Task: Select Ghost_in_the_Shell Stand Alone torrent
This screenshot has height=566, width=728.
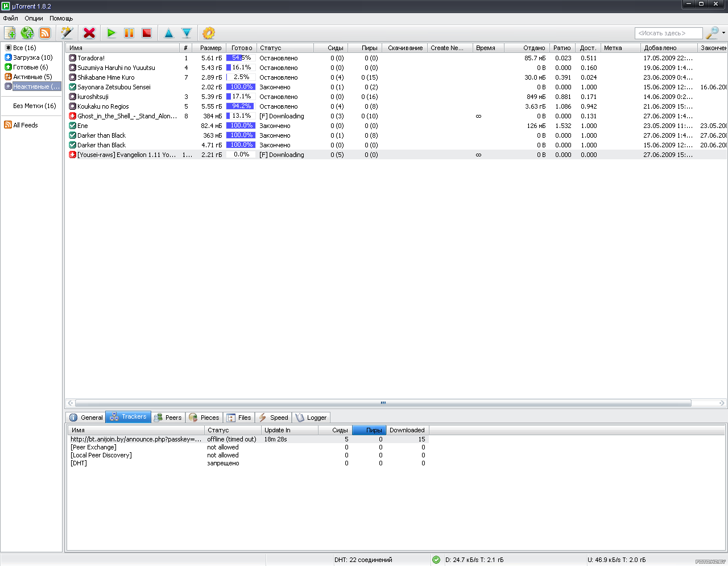Action: 396,116
